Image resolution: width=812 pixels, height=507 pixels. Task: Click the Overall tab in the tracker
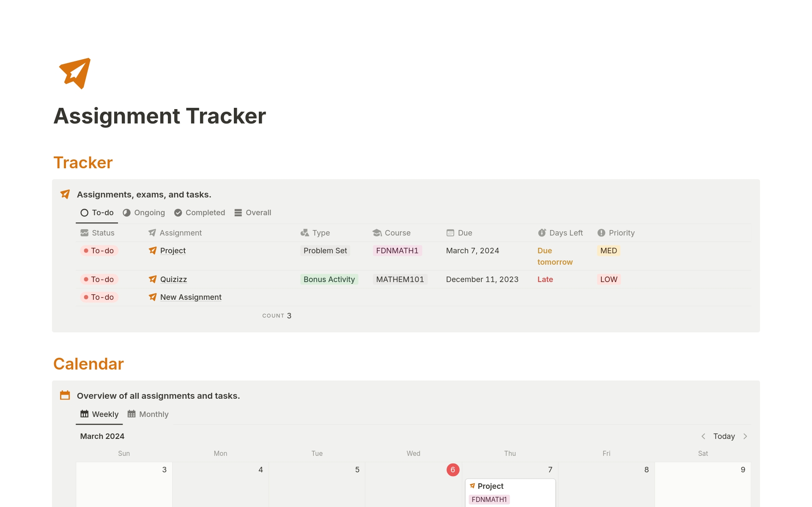click(257, 212)
